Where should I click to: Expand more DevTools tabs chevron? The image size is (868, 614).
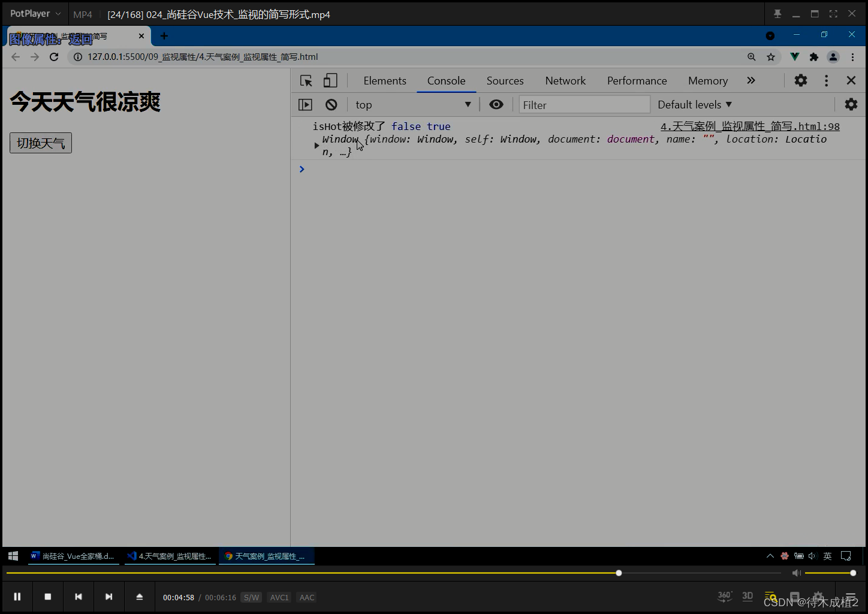click(751, 80)
